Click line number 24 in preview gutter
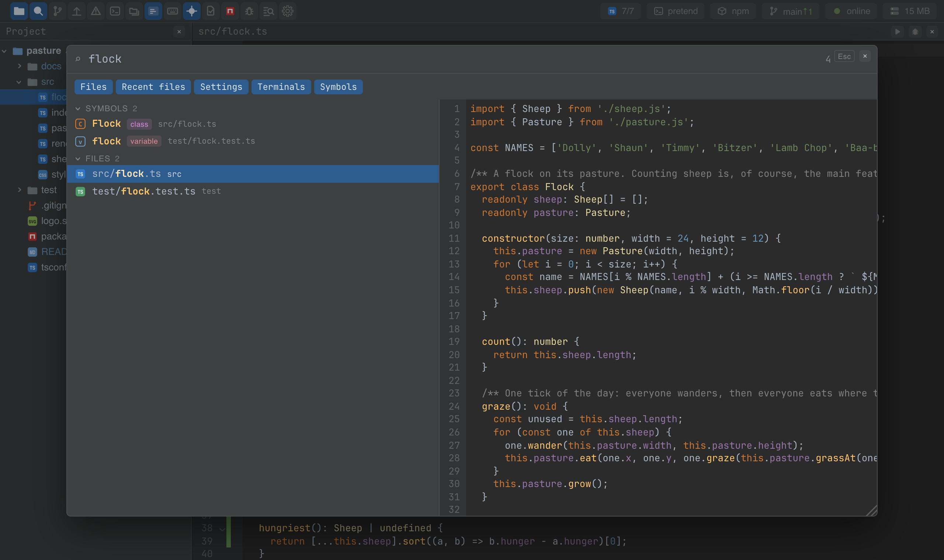The height and width of the screenshot is (560, 944). point(454,406)
